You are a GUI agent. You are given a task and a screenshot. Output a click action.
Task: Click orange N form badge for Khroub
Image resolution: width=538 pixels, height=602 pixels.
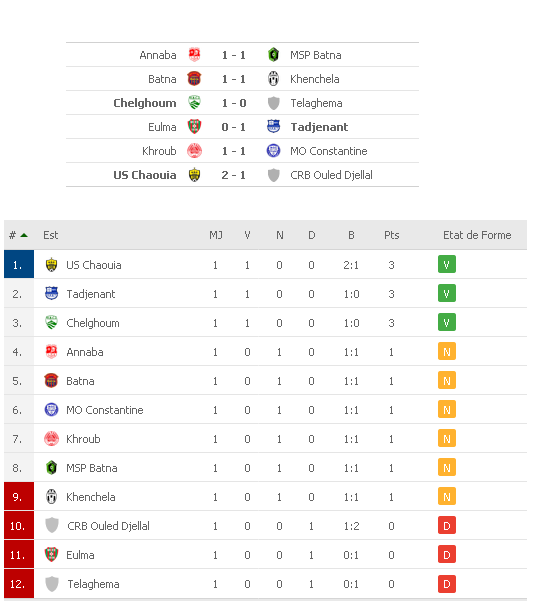[447, 438]
